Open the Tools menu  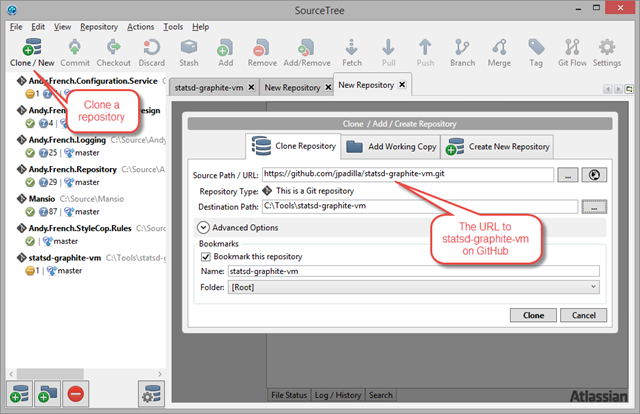(x=173, y=27)
